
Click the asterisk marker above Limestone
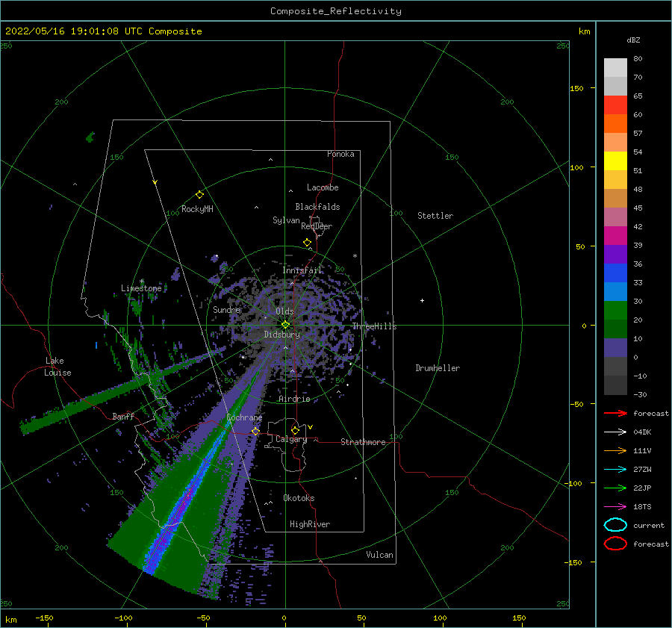(141, 282)
